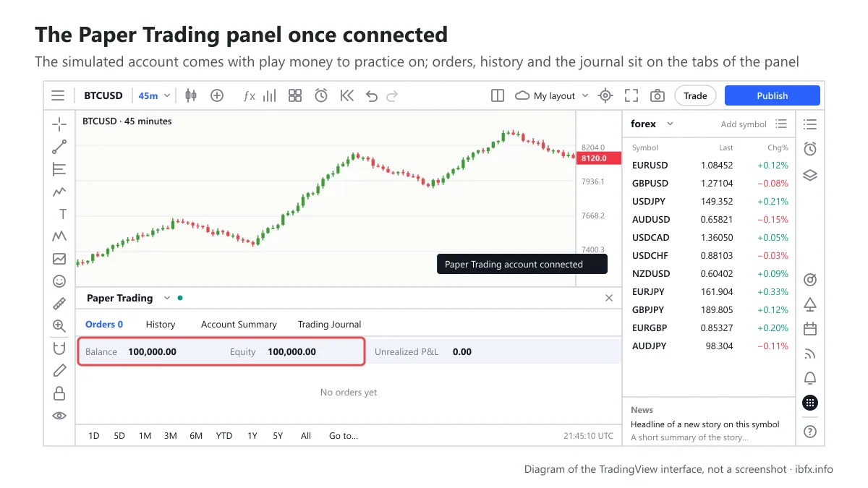Viewport: 868px width, 488px height.
Task: Select the ruler measure tool
Action: click(59, 304)
